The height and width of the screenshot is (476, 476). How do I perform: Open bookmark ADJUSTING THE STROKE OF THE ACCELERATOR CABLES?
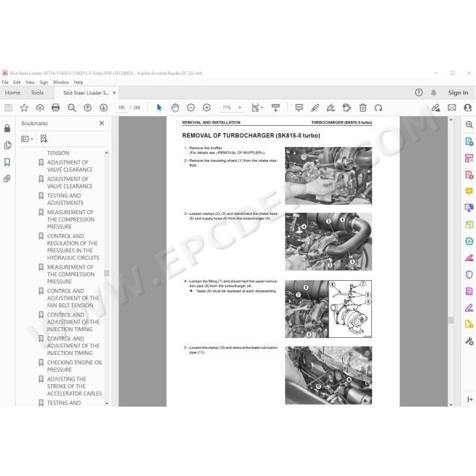[74, 386]
